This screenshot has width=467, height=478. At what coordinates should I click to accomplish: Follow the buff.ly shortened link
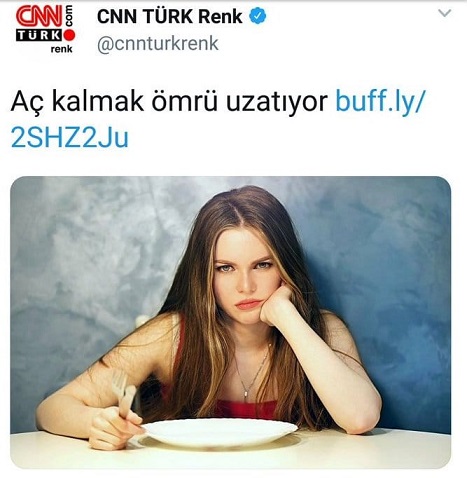click(380, 102)
